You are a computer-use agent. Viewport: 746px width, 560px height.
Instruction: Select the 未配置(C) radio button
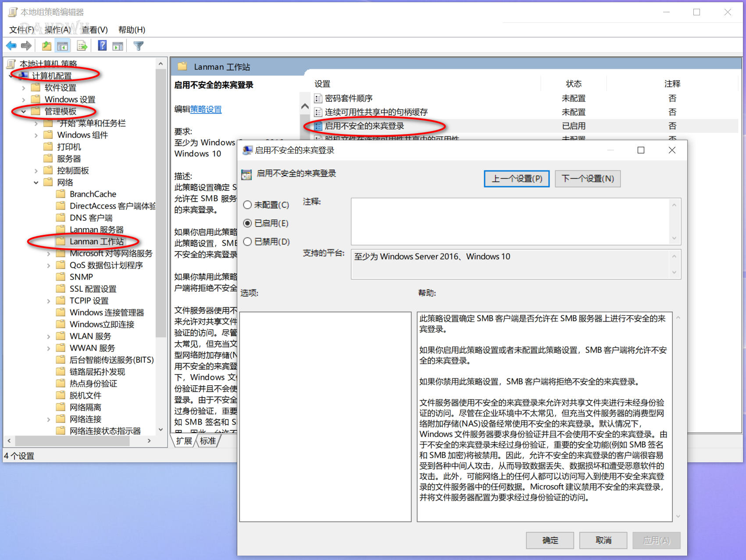pos(247,205)
